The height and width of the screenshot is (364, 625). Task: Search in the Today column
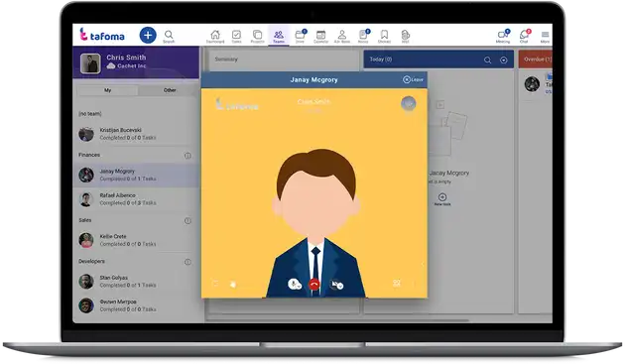[x=487, y=60]
